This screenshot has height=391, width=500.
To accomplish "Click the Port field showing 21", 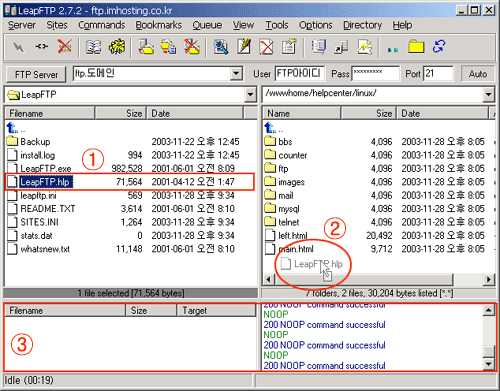I will 438,73.
